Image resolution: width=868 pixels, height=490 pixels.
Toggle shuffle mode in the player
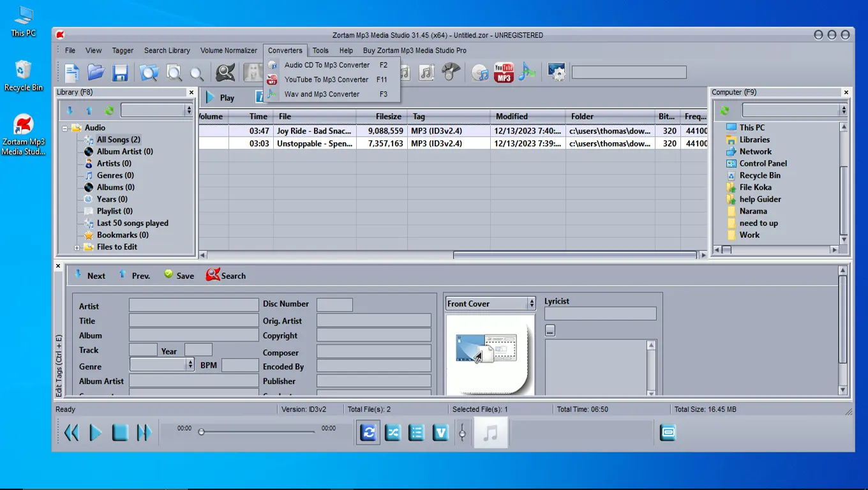coord(393,433)
